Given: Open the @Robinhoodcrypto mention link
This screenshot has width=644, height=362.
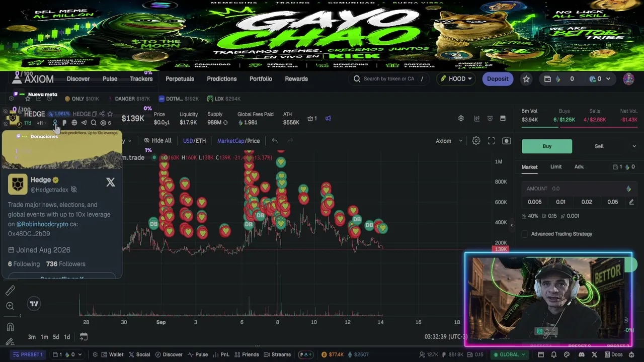Looking at the screenshot, I should click(x=42, y=224).
